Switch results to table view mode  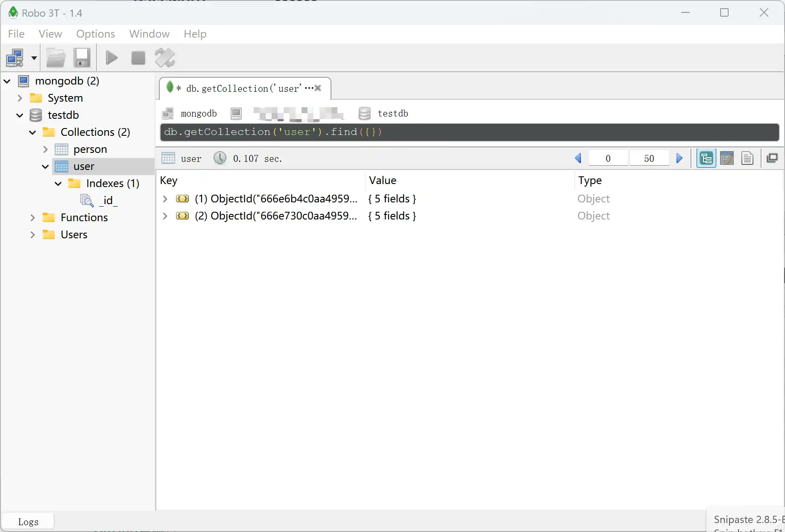click(x=727, y=158)
